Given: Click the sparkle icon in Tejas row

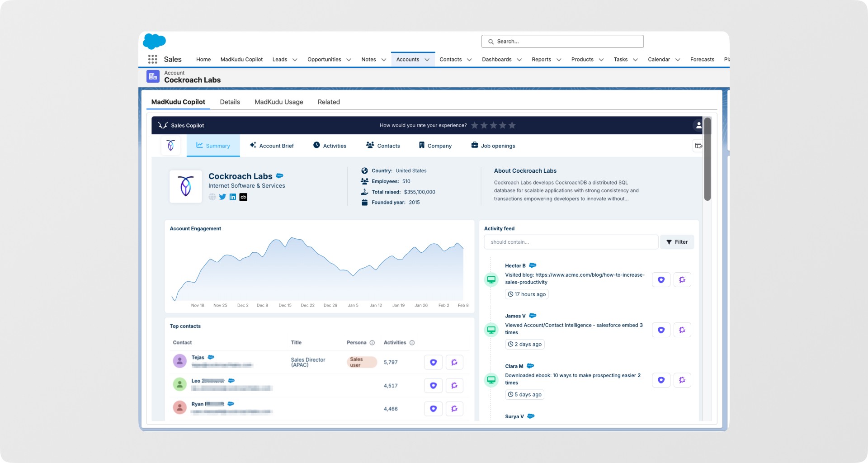Looking at the screenshot, I should pos(454,362).
